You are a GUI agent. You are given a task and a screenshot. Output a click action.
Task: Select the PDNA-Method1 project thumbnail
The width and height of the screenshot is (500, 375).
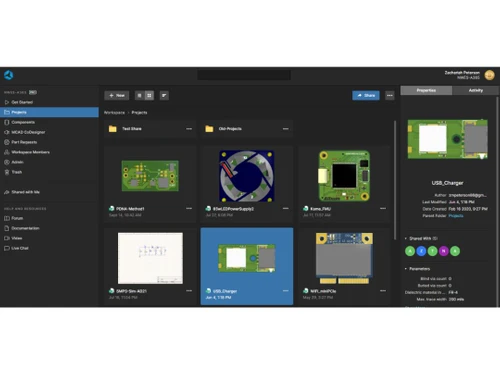point(150,176)
